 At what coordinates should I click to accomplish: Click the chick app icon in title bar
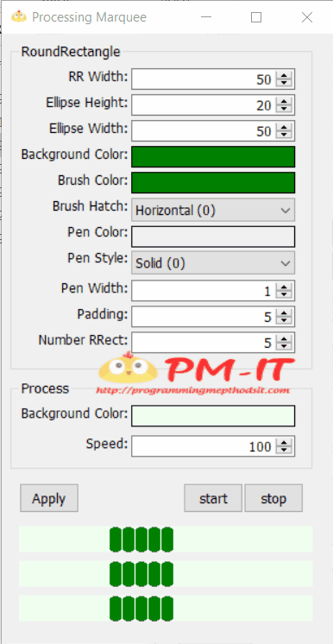tap(18, 17)
